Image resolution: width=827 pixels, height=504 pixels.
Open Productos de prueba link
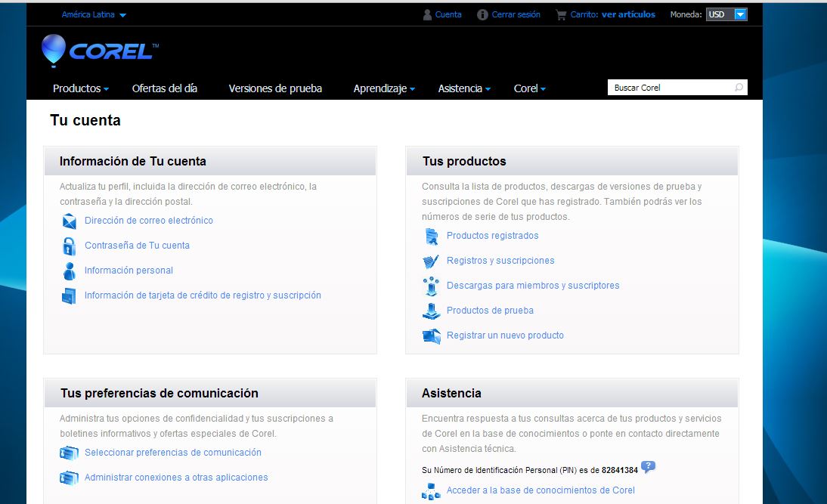coord(490,311)
